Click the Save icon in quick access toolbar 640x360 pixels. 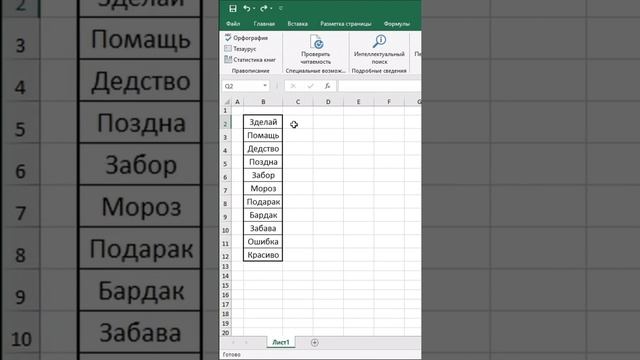pos(233,9)
